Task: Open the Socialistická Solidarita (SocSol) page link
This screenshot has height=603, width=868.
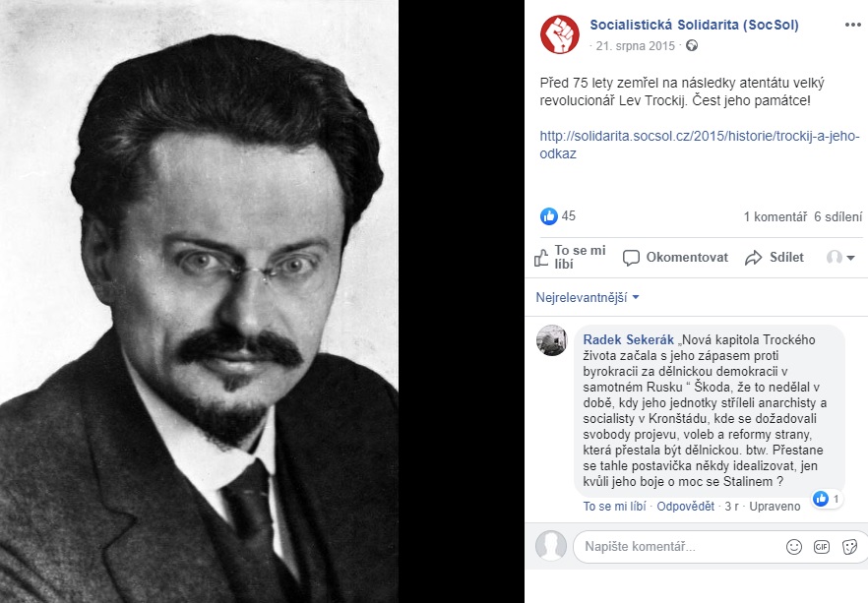Action: coord(694,25)
